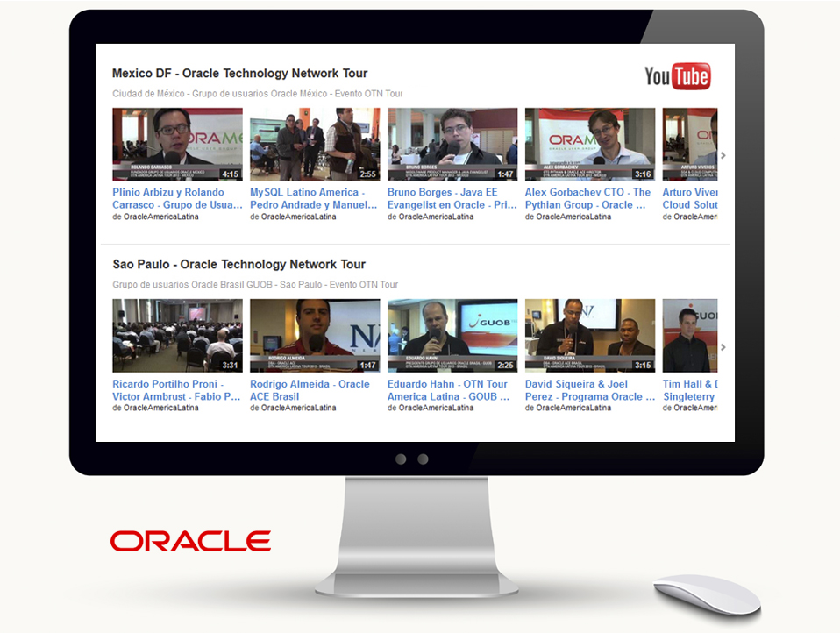
Task: Click OracleAmericaLatina channel under the Eduardo Hahn video
Action: coord(436,408)
